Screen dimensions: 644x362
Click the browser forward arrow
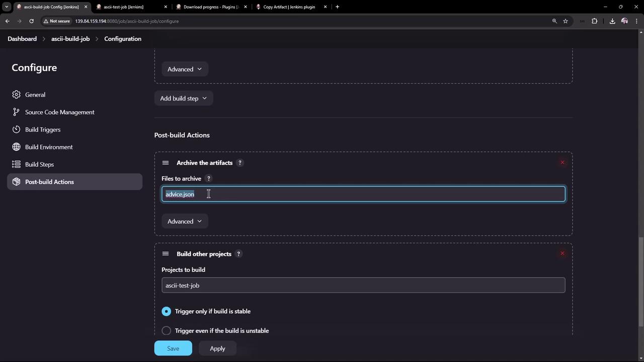tap(20, 21)
